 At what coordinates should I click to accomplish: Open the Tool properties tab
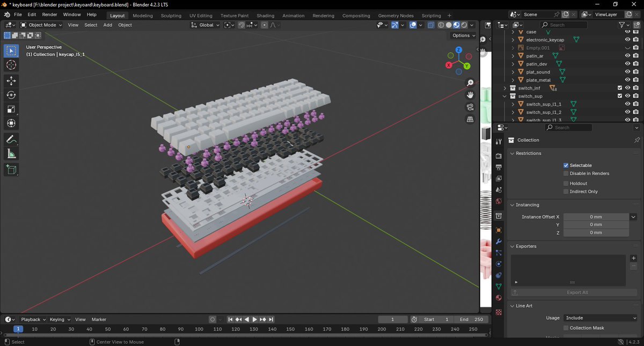click(499, 142)
